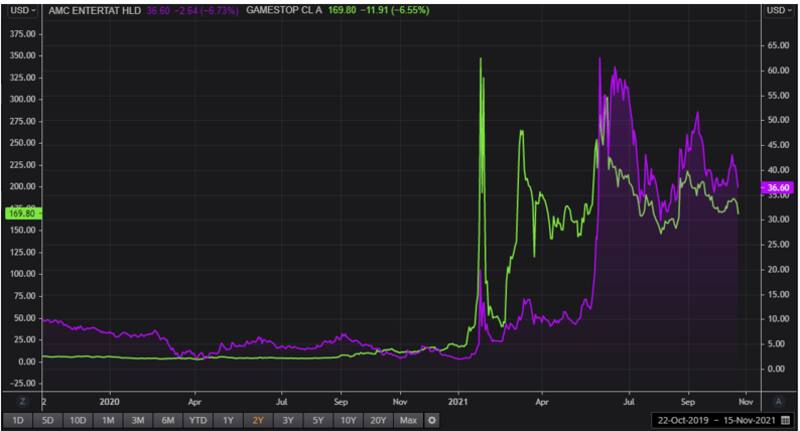Select the 1D time range
The image size is (800, 431).
tap(17, 420)
